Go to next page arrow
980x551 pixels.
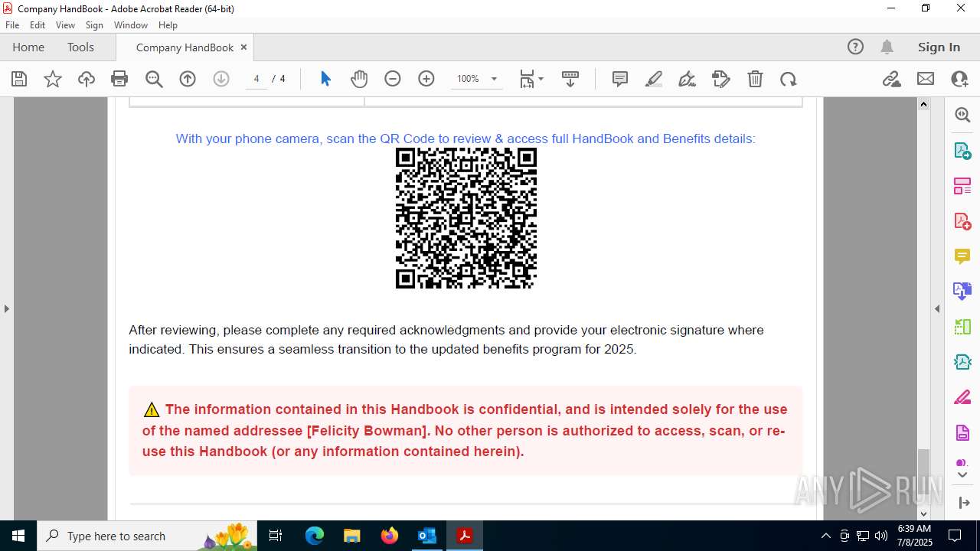pyautogui.click(x=221, y=79)
